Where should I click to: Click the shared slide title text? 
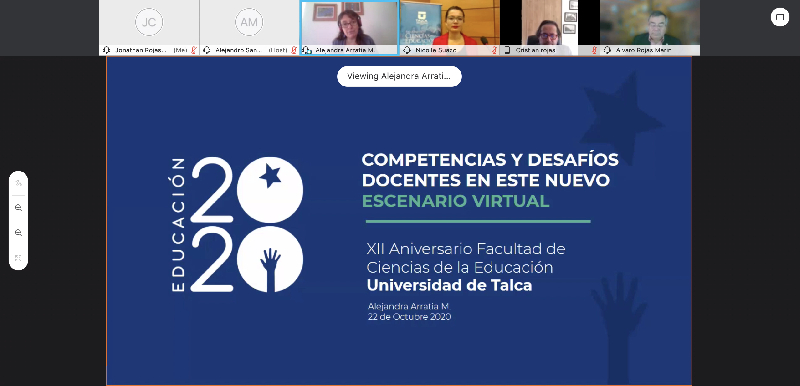(490, 180)
